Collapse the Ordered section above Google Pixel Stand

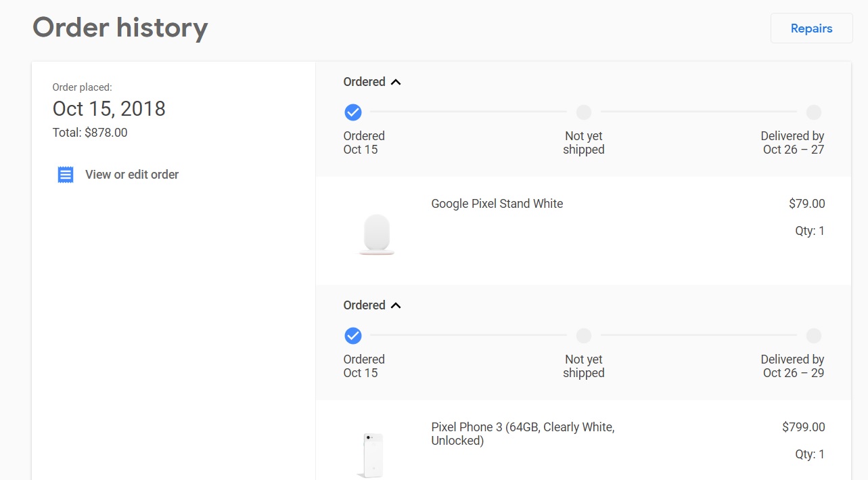click(396, 82)
